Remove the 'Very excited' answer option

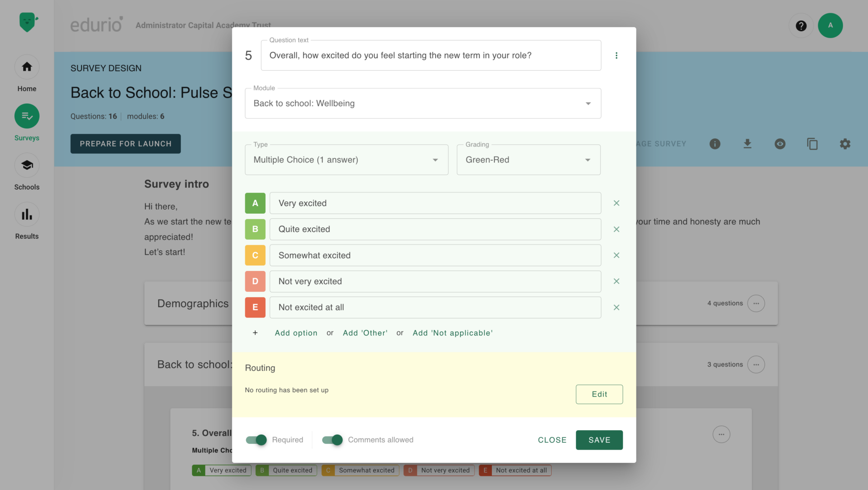coord(616,203)
